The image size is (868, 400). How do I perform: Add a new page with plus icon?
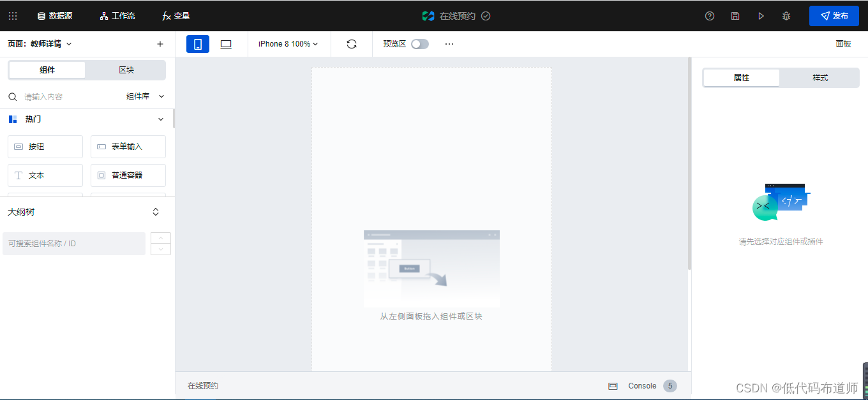(x=160, y=44)
